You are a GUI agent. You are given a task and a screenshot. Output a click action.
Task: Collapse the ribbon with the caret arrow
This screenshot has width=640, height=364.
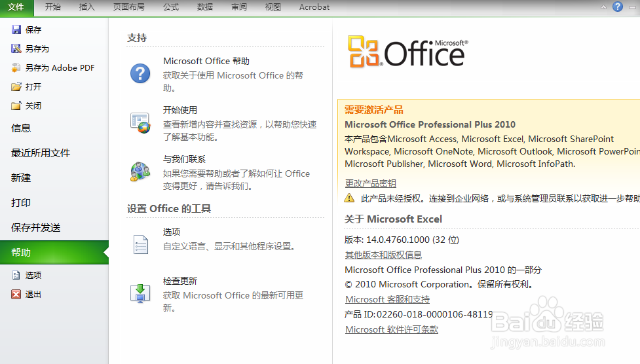(x=604, y=7)
